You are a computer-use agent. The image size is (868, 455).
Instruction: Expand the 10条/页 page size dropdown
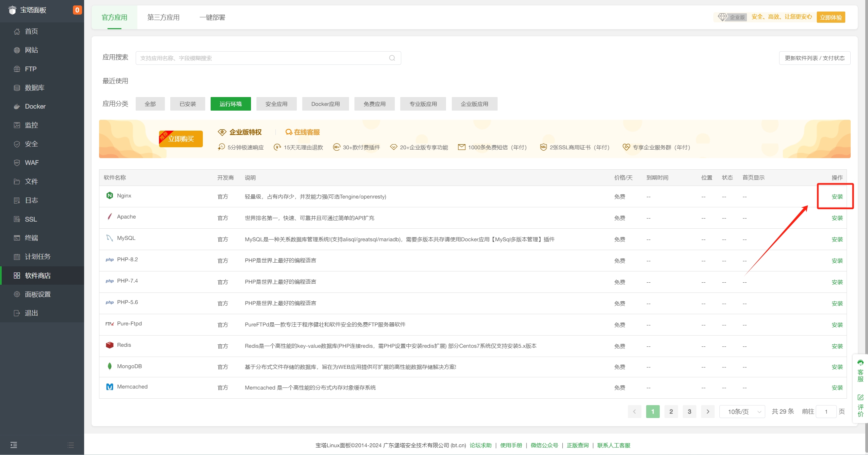tap(742, 412)
